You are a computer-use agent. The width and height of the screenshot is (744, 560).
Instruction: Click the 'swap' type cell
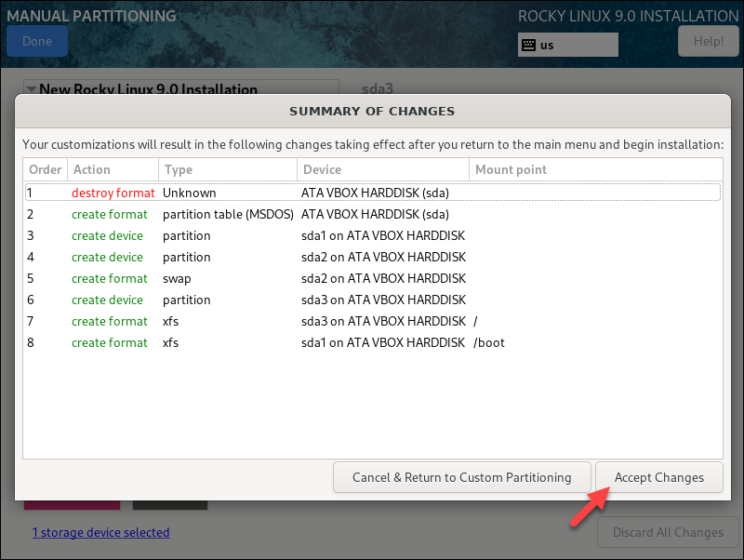pyautogui.click(x=177, y=278)
